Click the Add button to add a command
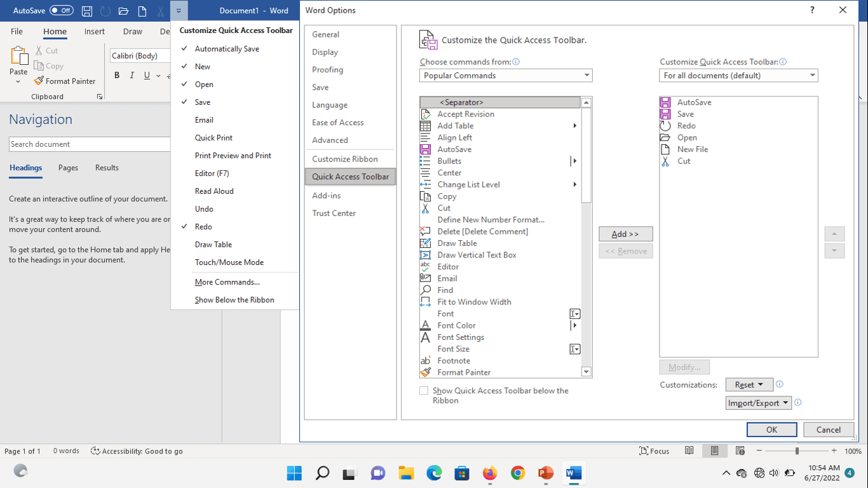 (x=625, y=234)
